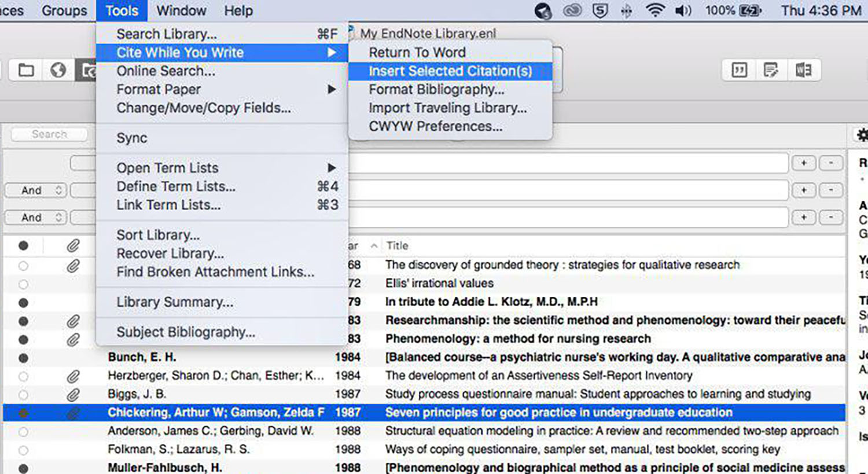Image resolution: width=868 pixels, height=474 pixels.
Task: Click the Format Bibliography pencil-page toolbar icon
Action: pos(771,71)
